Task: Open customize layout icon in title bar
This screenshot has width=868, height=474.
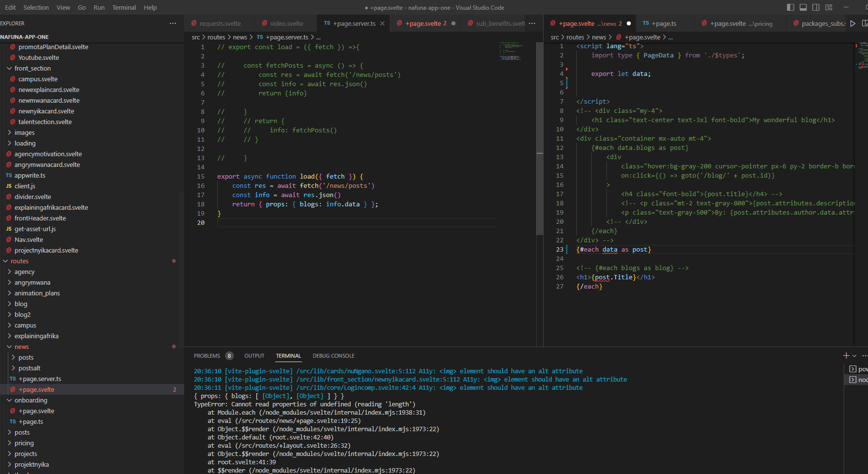Action: (x=829, y=7)
